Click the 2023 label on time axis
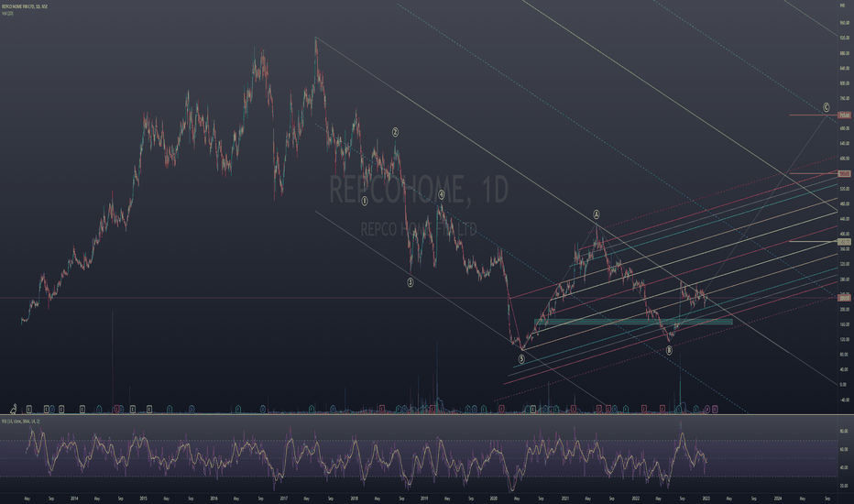854x504 pixels. (706, 498)
